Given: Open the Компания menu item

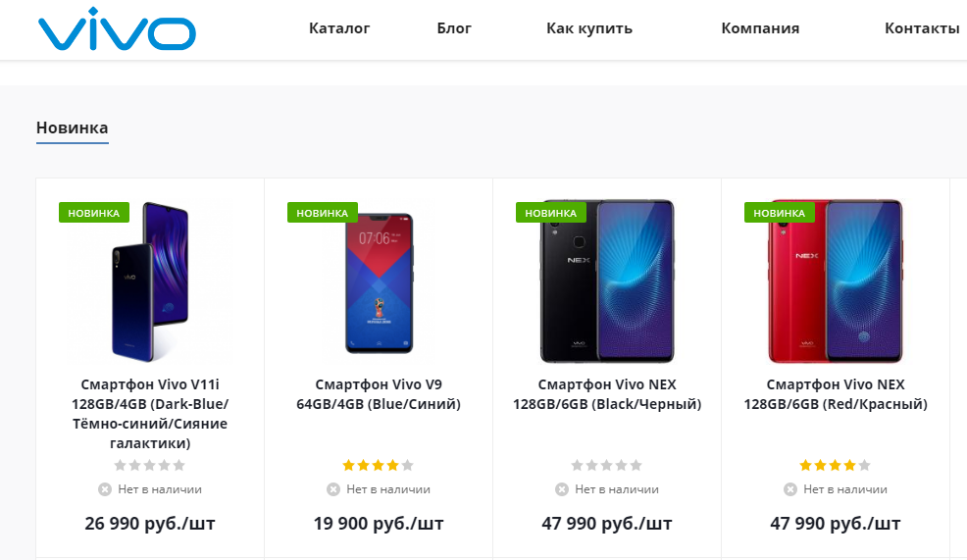Looking at the screenshot, I should click(x=760, y=28).
